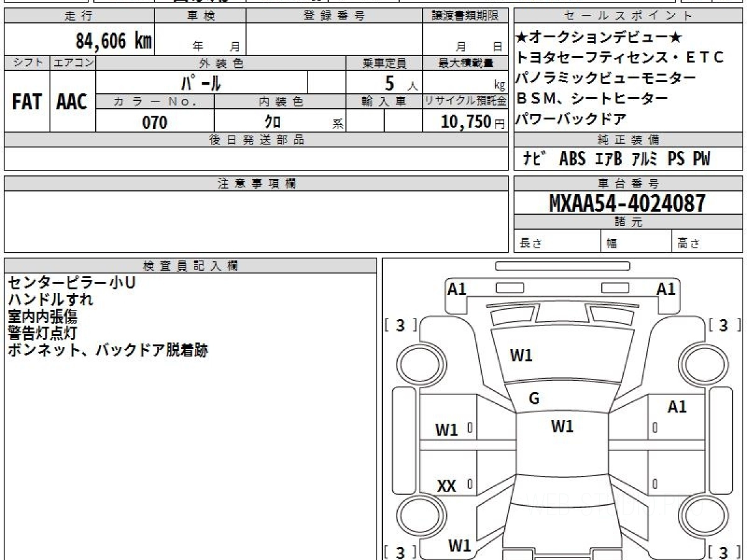
Task: Select the XX mark on the car diagram
Action: pyautogui.click(x=446, y=487)
